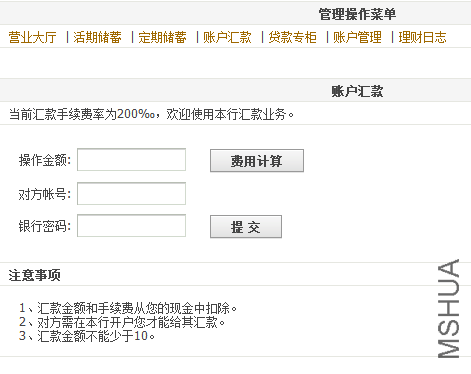Click the 操作金额 label
The width and height of the screenshot is (471, 374).
(45, 160)
